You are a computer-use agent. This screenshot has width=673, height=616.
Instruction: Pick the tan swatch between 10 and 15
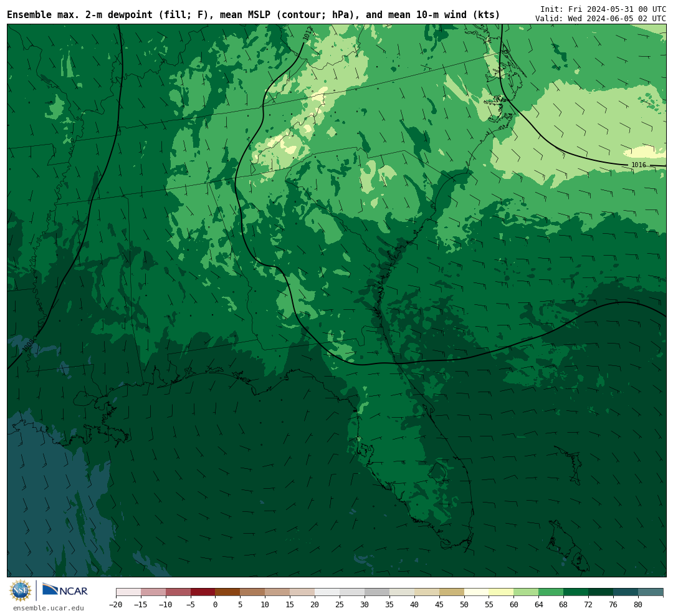point(278,592)
